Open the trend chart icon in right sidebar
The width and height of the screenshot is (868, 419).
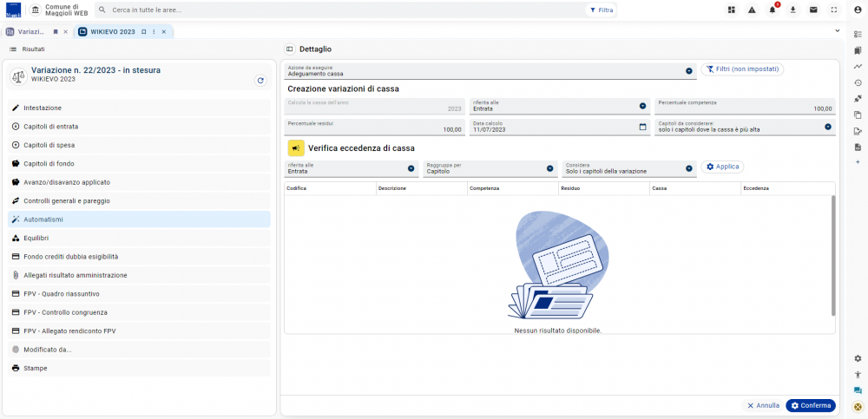coord(858,67)
